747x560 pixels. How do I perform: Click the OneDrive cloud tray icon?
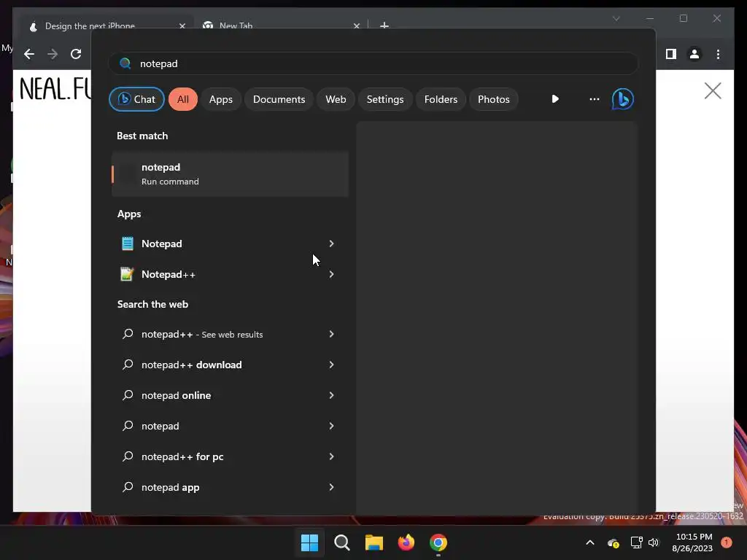coord(613,542)
